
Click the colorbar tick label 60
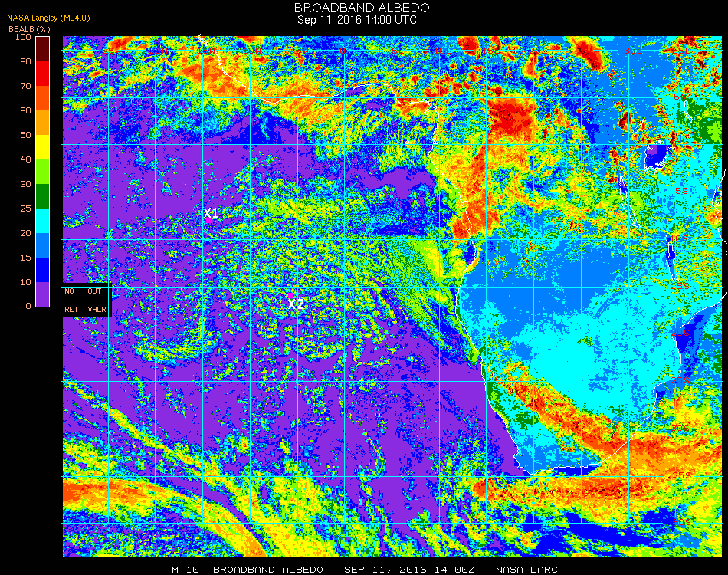25,110
